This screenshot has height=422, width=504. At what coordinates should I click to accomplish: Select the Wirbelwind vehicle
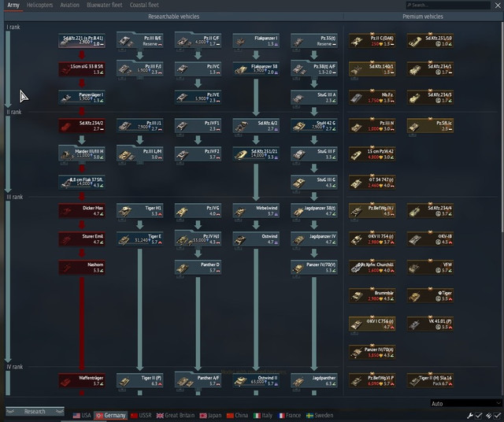tap(256, 210)
